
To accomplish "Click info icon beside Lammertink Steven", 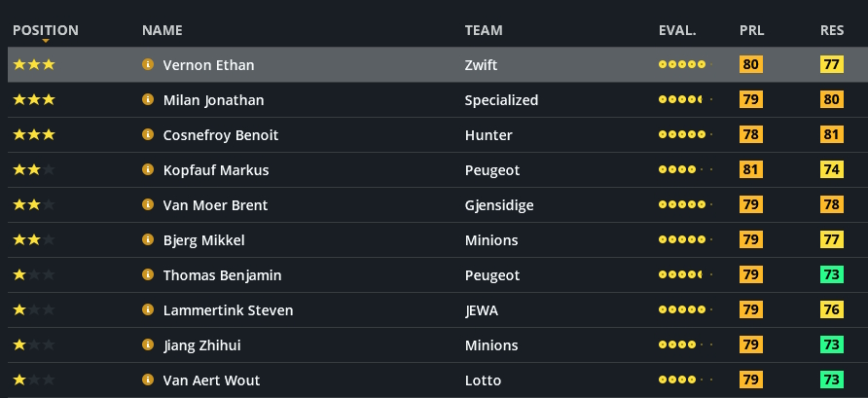I will point(148,310).
